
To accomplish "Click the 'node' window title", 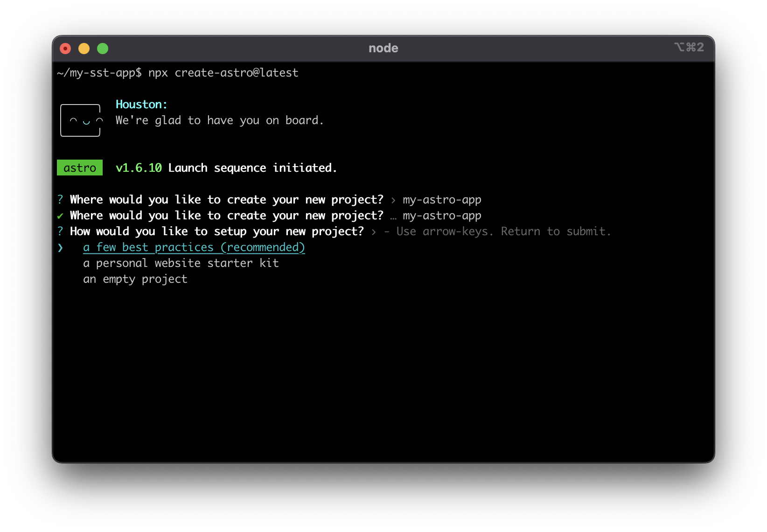I will click(383, 48).
